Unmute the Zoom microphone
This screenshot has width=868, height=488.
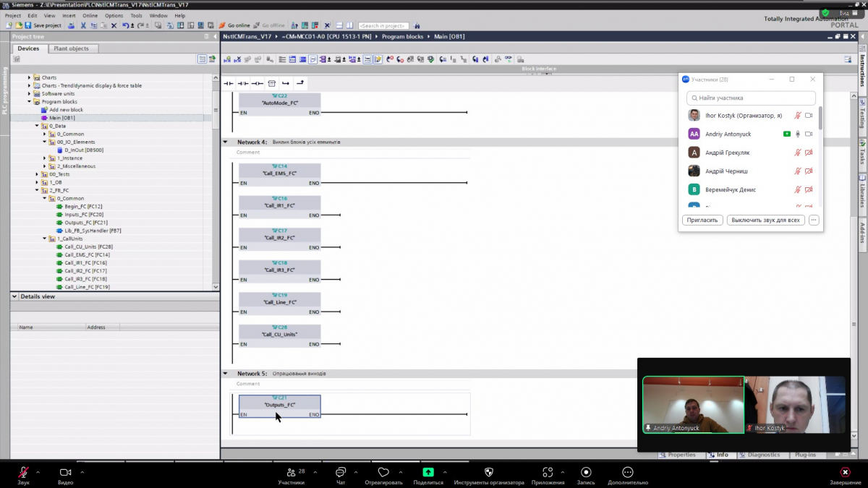24,473
